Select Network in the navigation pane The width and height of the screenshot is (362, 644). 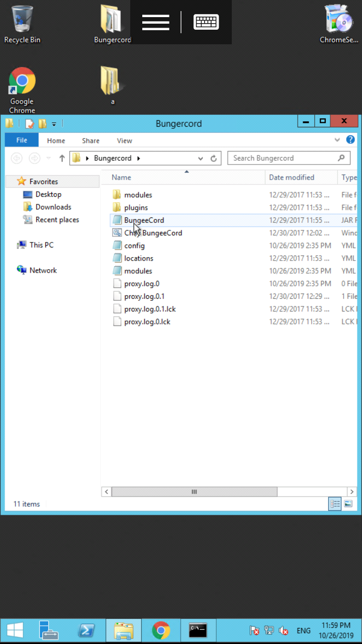click(x=43, y=270)
